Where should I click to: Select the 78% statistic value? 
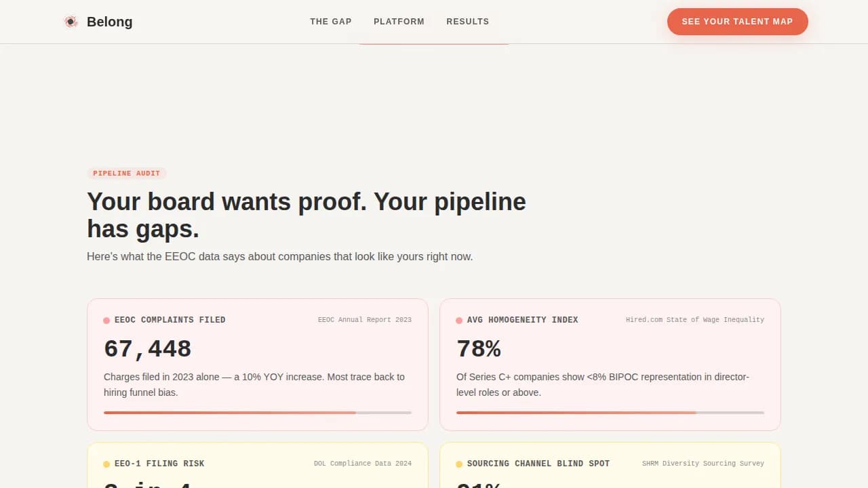click(479, 348)
